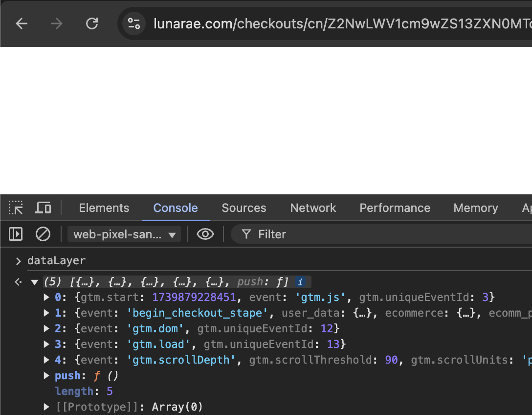Image resolution: width=532 pixels, height=415 pixels.
Task: Reload the page with the refresh icon
Action: (x=92, y=23)
